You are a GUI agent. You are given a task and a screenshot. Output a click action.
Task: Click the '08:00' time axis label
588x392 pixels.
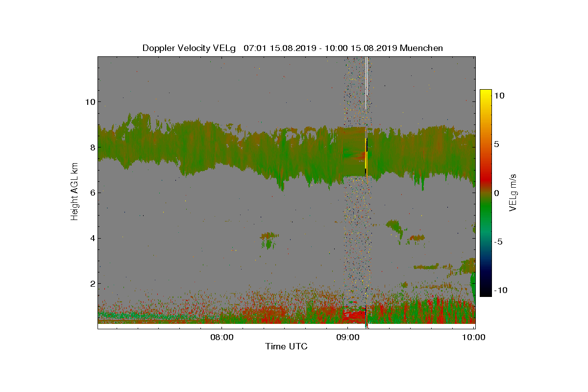coord(222,337)
